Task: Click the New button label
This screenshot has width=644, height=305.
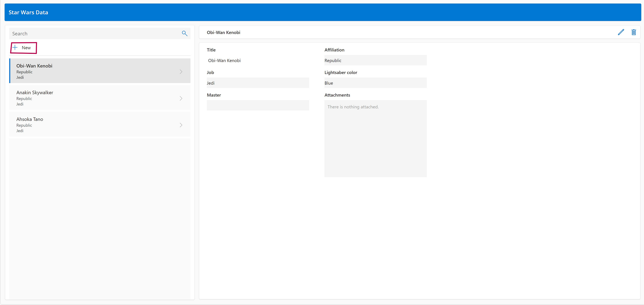Action: click(26, 48)
